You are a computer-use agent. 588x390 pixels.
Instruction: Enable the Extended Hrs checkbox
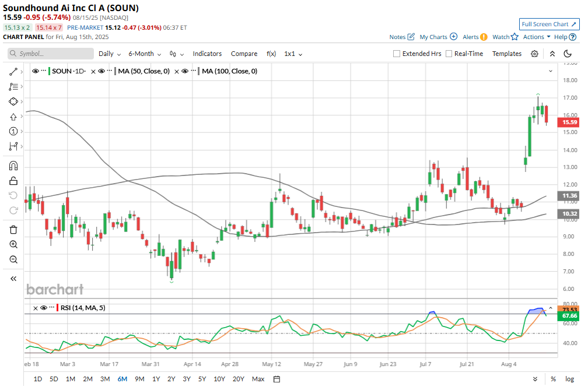(x=397, y=54)
